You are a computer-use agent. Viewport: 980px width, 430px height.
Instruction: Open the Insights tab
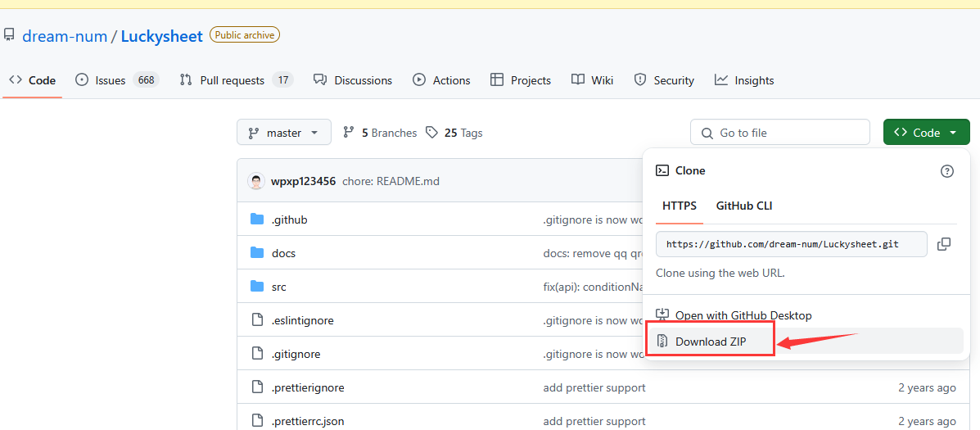(744, 80)
